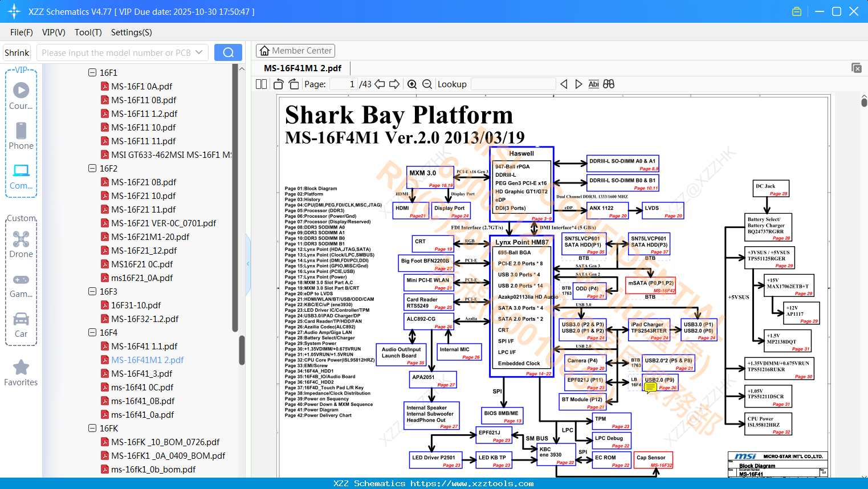Click the Shrink button
Viewport: 868px width, 489px height.
tap(17, 52)
